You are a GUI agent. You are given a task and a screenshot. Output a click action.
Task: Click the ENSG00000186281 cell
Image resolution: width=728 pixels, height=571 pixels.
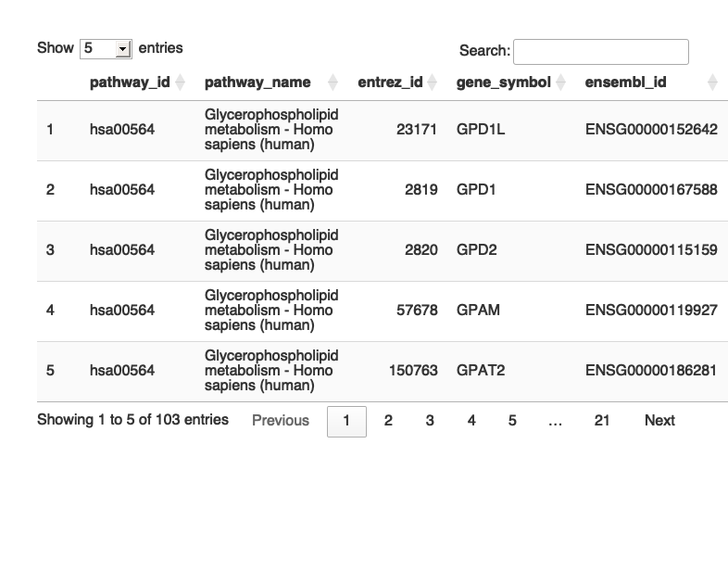pyautogui.click(x=651, y=371)
